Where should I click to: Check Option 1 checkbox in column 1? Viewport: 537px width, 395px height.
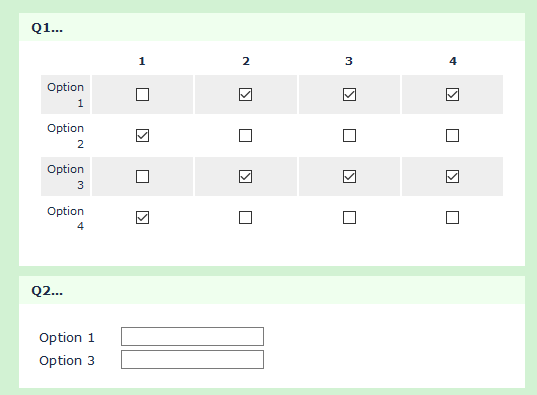point(142,95)
